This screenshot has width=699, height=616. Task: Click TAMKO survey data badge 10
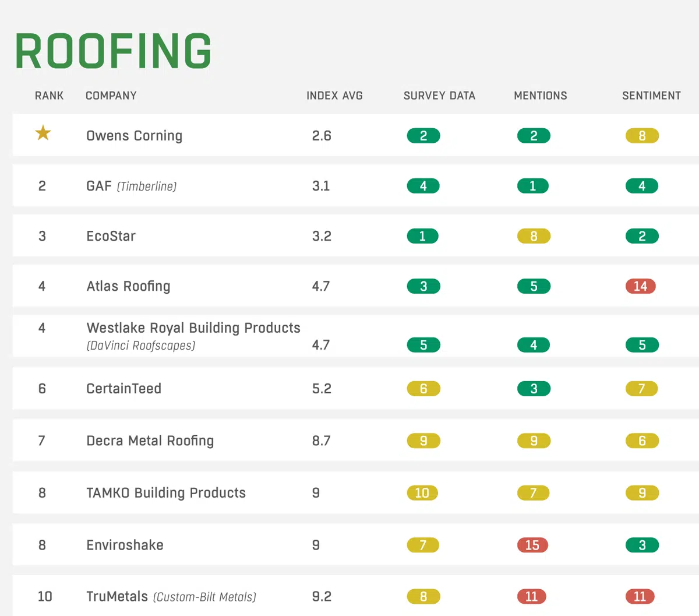click(x=422, y=493)
